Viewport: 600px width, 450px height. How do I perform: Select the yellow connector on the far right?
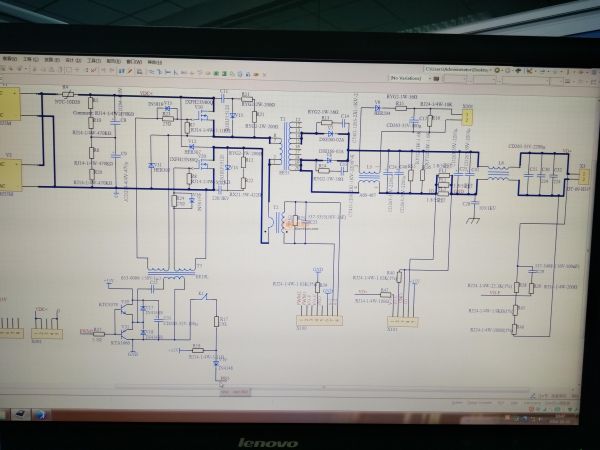coord(583,176)
